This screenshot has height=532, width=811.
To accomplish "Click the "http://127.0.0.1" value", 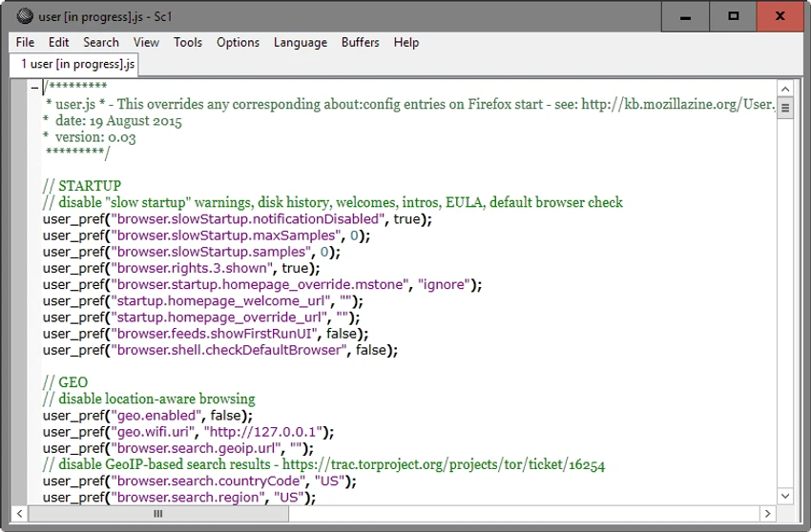I will pos(263,432).
